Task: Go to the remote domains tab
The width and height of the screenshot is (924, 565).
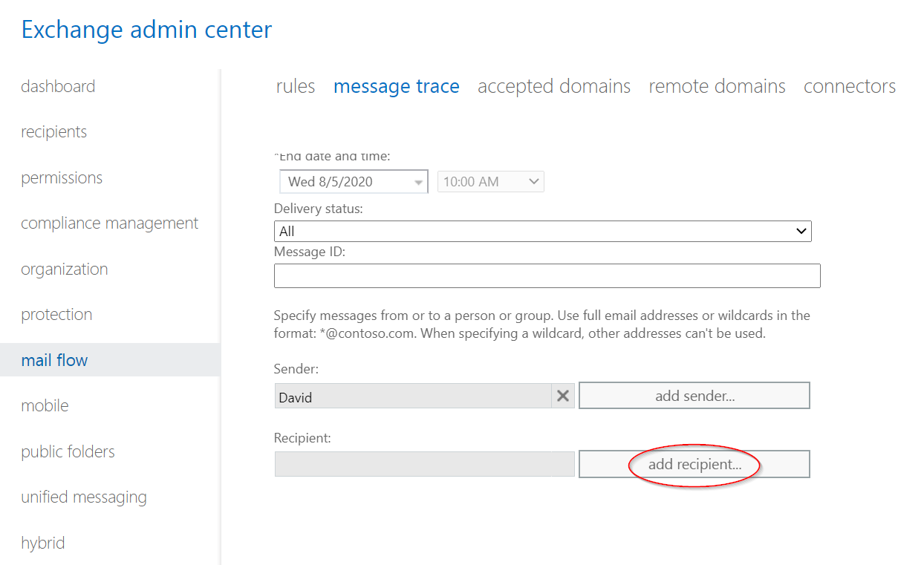Action: tap(717, 87)
